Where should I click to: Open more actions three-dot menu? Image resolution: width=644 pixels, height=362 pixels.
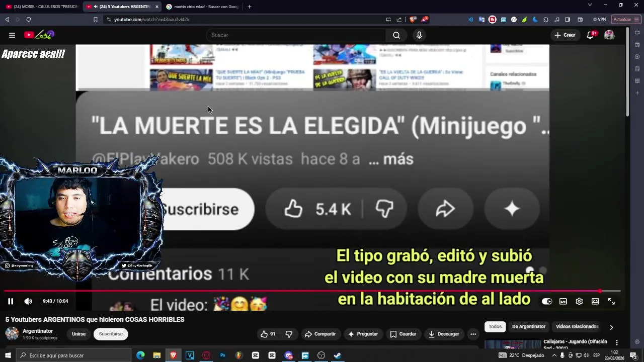[x=473, y=334]
